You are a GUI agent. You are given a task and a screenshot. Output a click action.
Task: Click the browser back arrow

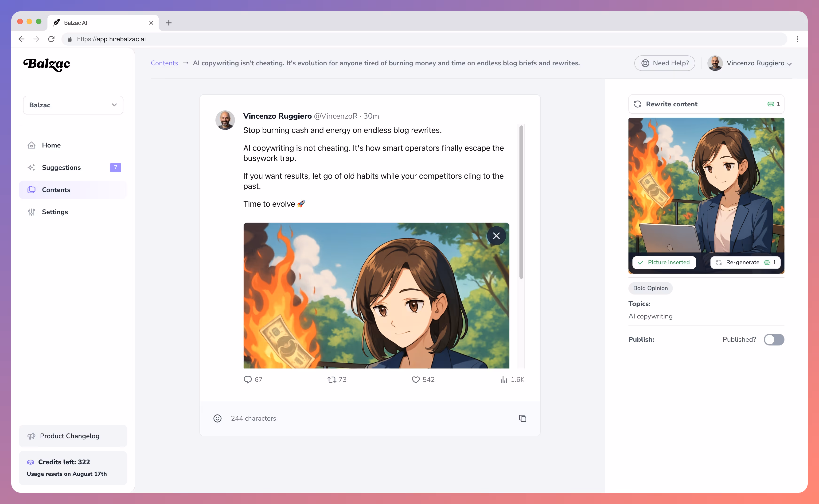coord(21,39)
